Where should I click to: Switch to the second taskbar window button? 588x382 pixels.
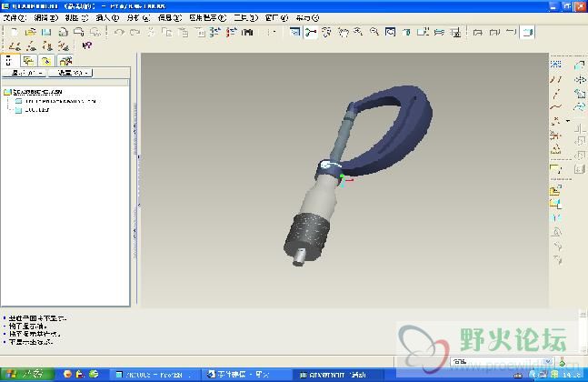(246, 375)
